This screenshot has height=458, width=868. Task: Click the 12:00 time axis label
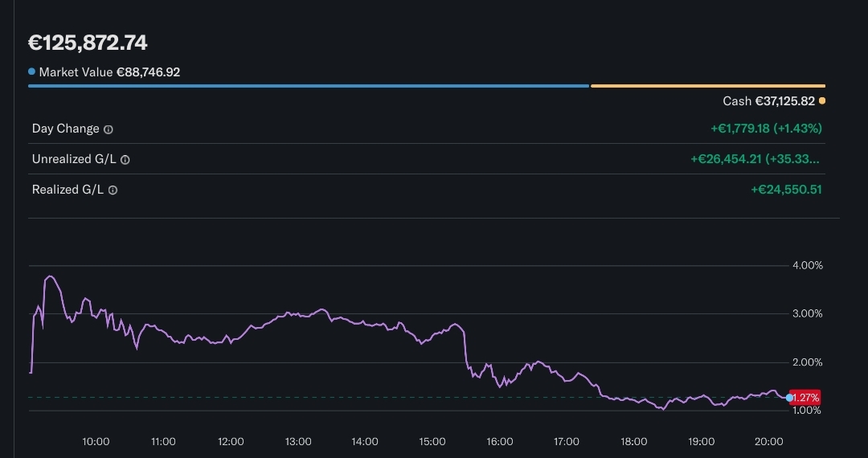pyautogui.click(x=231, y=441)
